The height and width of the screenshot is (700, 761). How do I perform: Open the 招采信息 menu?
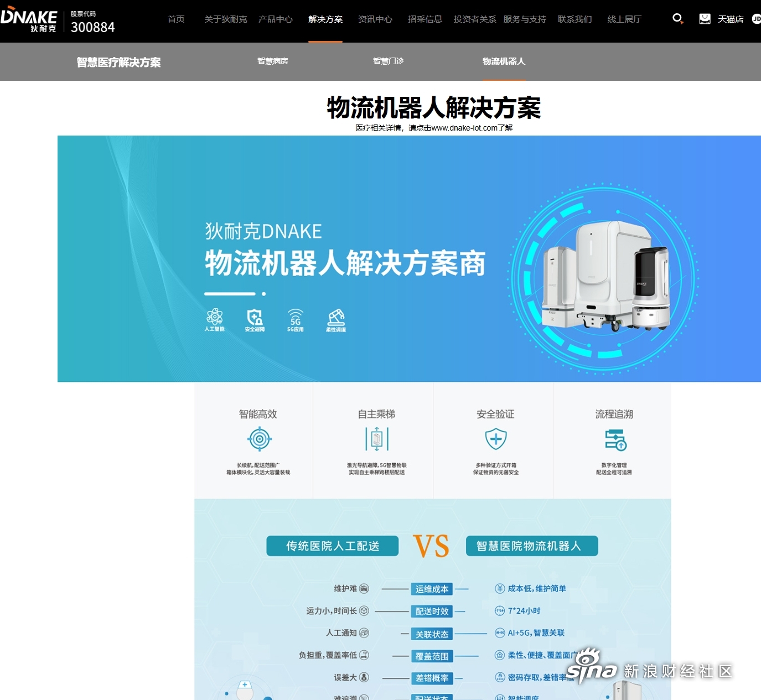(425, 19)
